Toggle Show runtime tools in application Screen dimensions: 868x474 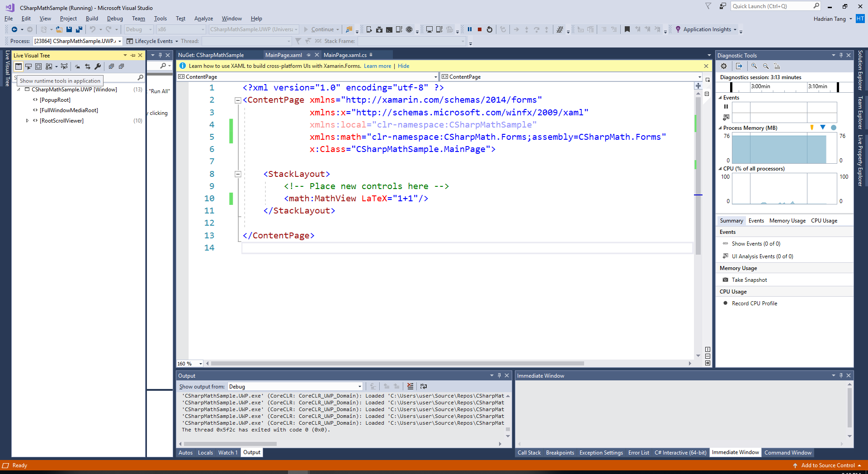coord(19,66)
